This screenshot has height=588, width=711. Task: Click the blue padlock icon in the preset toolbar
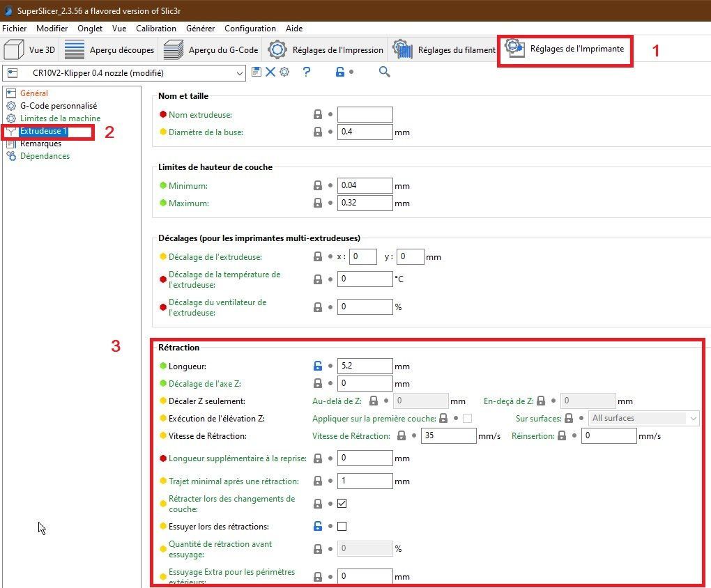coord(340,72)
